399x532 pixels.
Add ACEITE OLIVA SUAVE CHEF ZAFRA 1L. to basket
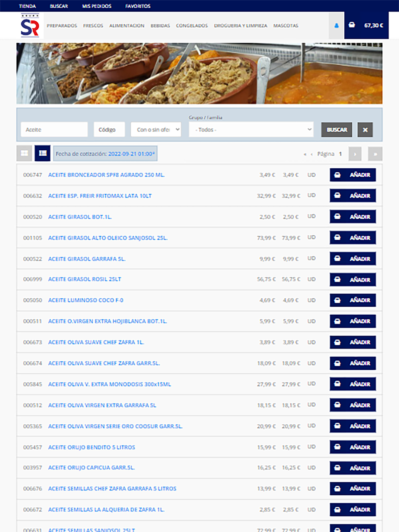point(353,342)
